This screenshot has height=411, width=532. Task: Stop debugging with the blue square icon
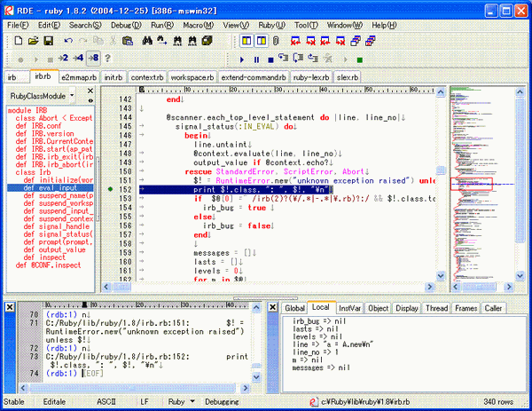click(x=270, y=59)
